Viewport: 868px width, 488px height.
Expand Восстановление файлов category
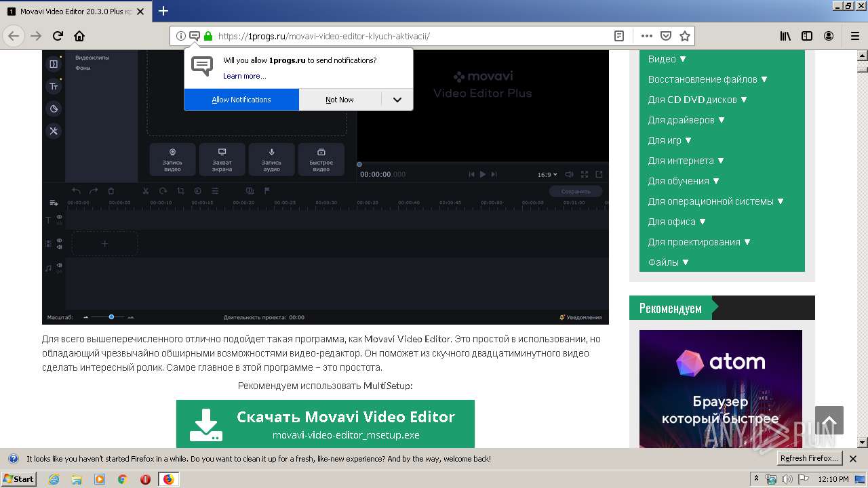coord(708,79)
